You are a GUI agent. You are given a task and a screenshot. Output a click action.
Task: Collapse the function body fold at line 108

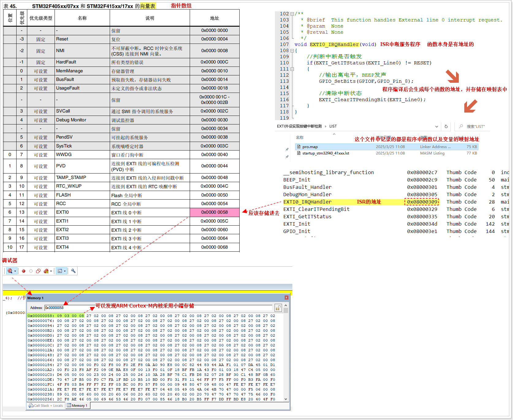[292, 51]
